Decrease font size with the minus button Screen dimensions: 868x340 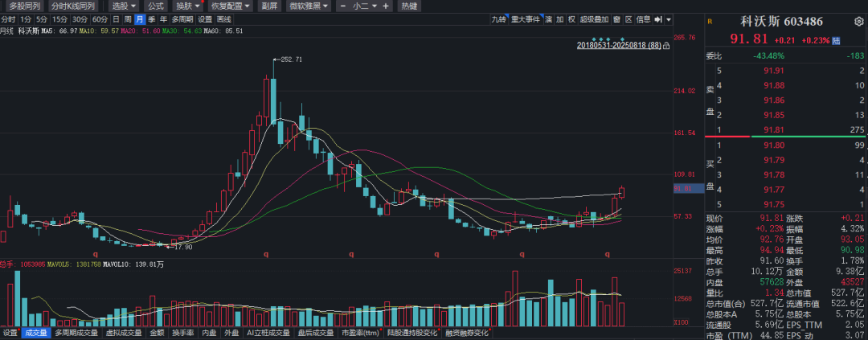coord(345,6)
